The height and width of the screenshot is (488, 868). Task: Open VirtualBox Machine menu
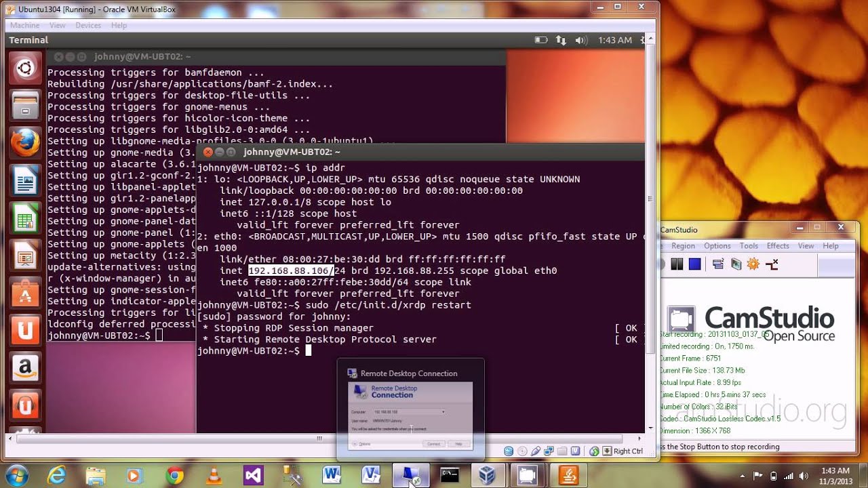click(24, 25)
